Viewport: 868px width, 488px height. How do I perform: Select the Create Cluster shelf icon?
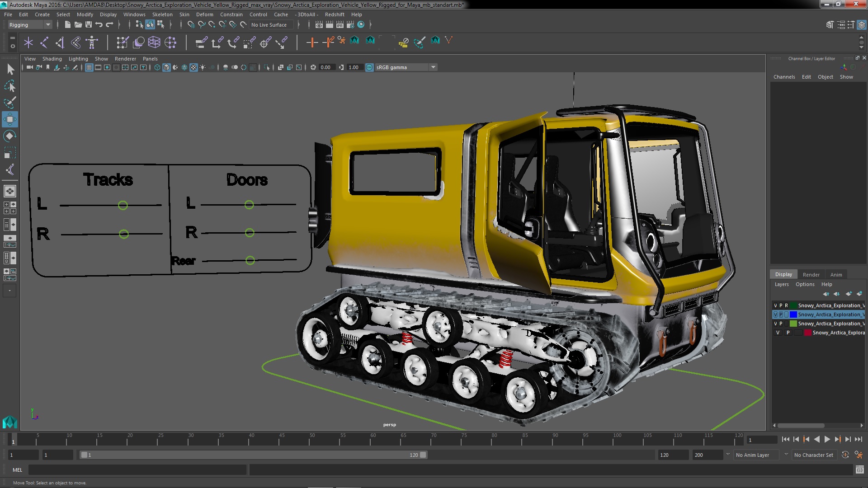[170, 42]
